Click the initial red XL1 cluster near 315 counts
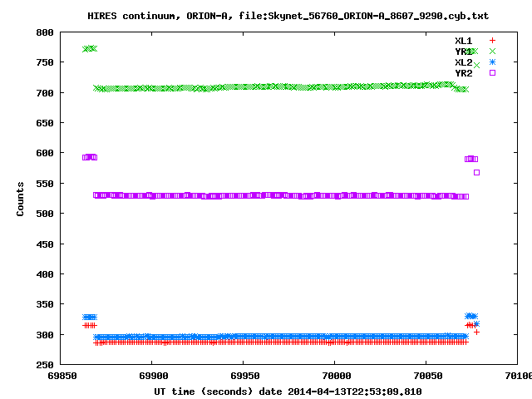 pyautogui.click(x=90, y=325)
